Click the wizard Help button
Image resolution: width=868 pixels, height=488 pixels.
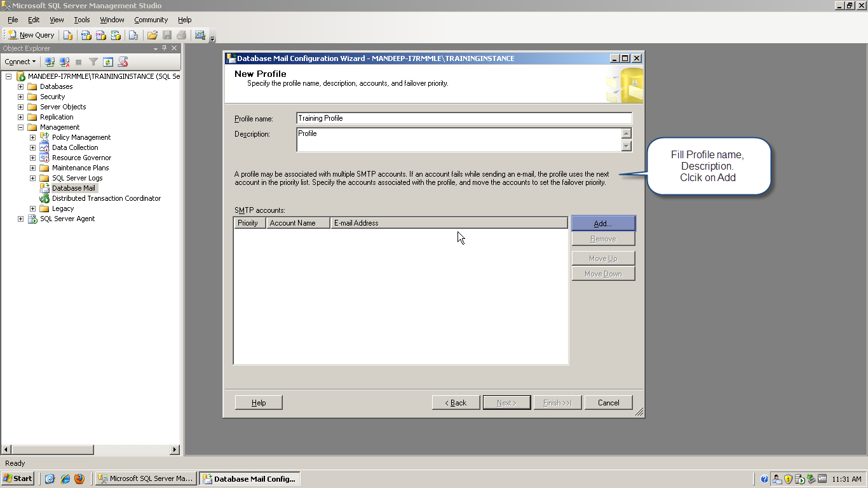(259, 402)
